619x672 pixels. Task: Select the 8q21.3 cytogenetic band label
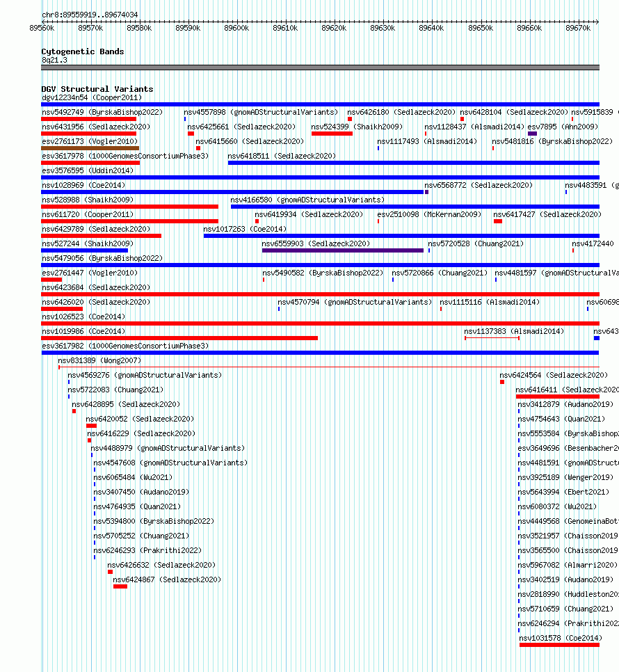tap(54, 60)
